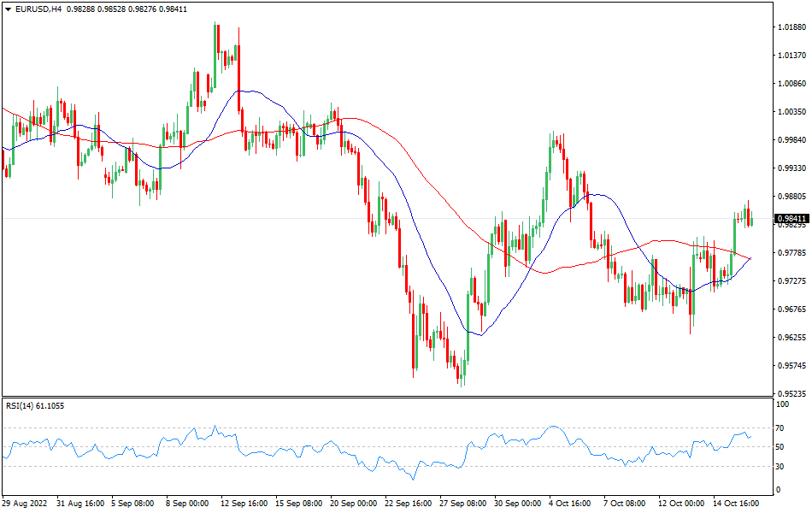
Task: Select the 1.00350 level on price scale
Action: [791, 112]
